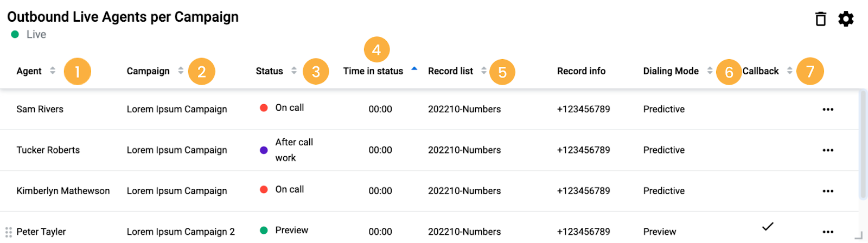Sort the table by Campaign column
This screenshot has height=243, width=868.
pyautogui.click(x=181, y=71)
